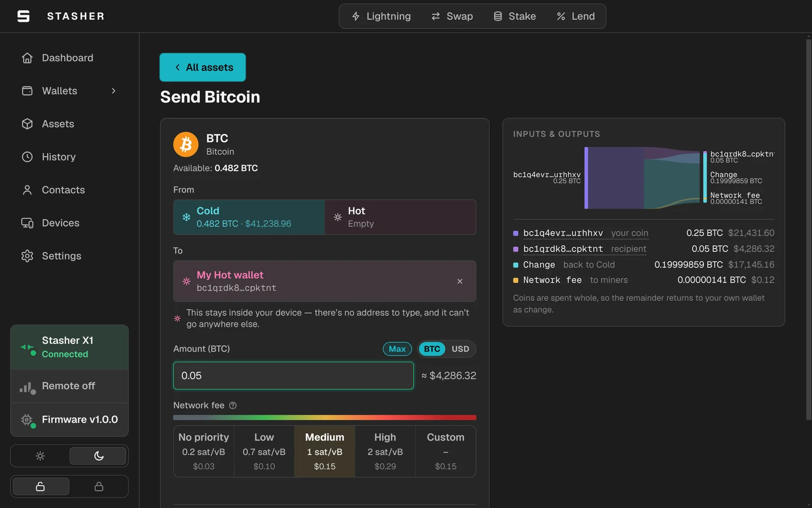
Task: Select the locked padlock toggle
Action: point(99,487)
